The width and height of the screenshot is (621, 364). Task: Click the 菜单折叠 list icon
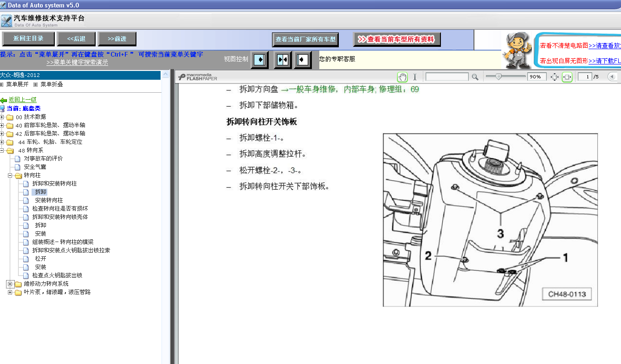[36, 84]
